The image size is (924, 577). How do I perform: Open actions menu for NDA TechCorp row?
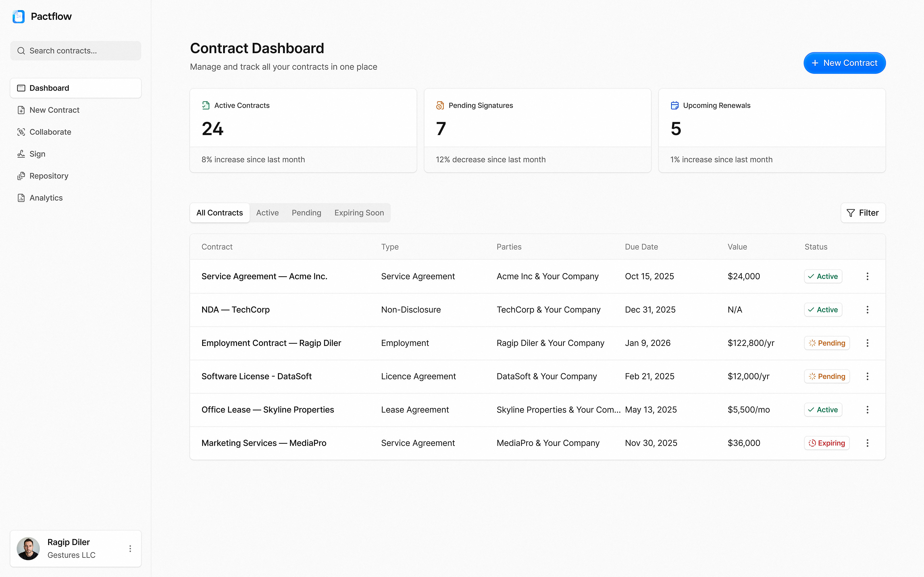coord(867,309)
